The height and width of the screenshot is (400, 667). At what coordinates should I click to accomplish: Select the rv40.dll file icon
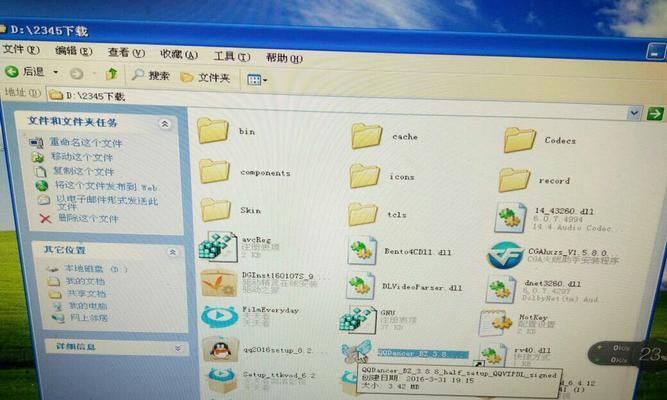[493, 355]
